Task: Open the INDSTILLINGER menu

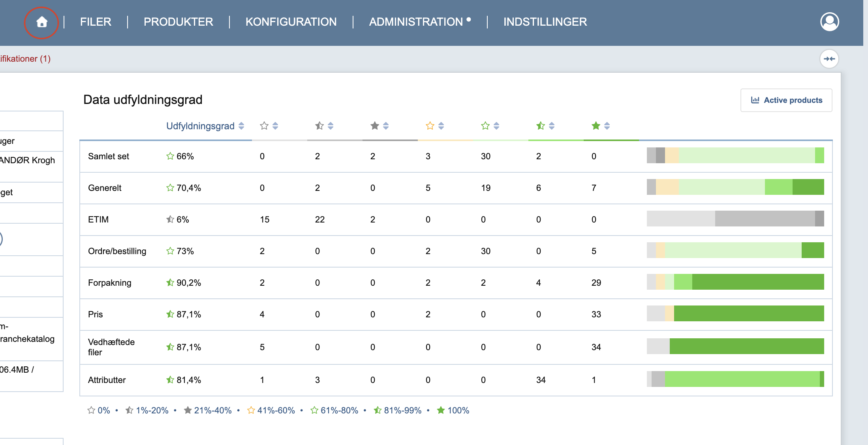Action: (x=545, y=22)
